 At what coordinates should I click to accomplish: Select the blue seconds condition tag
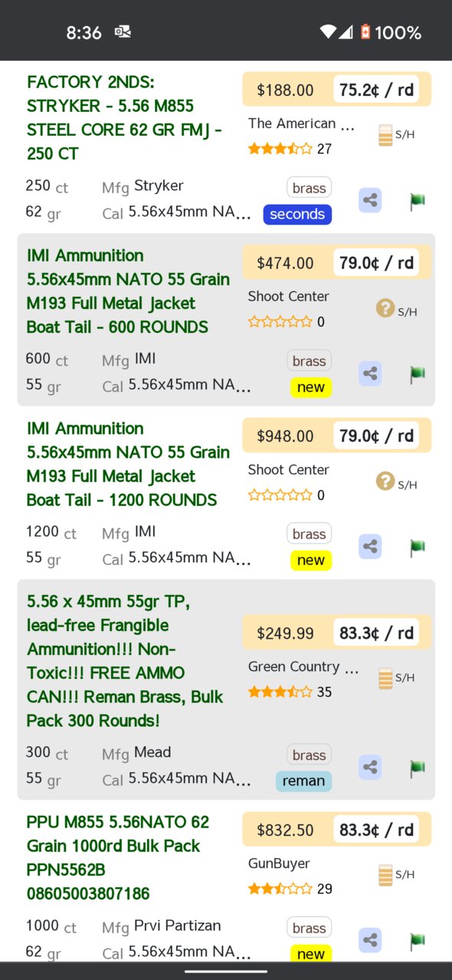(297, 214)
